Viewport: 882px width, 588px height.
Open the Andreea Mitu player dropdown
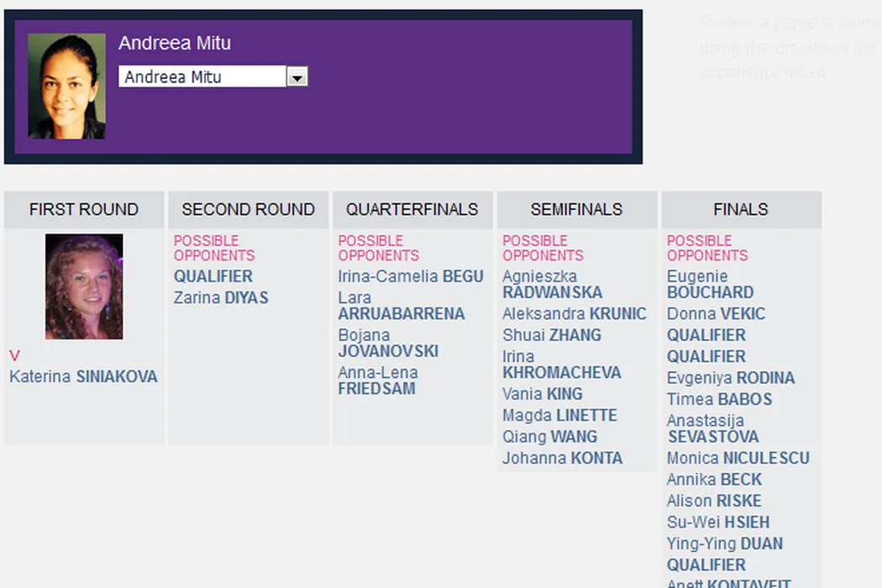coord(203,77)
